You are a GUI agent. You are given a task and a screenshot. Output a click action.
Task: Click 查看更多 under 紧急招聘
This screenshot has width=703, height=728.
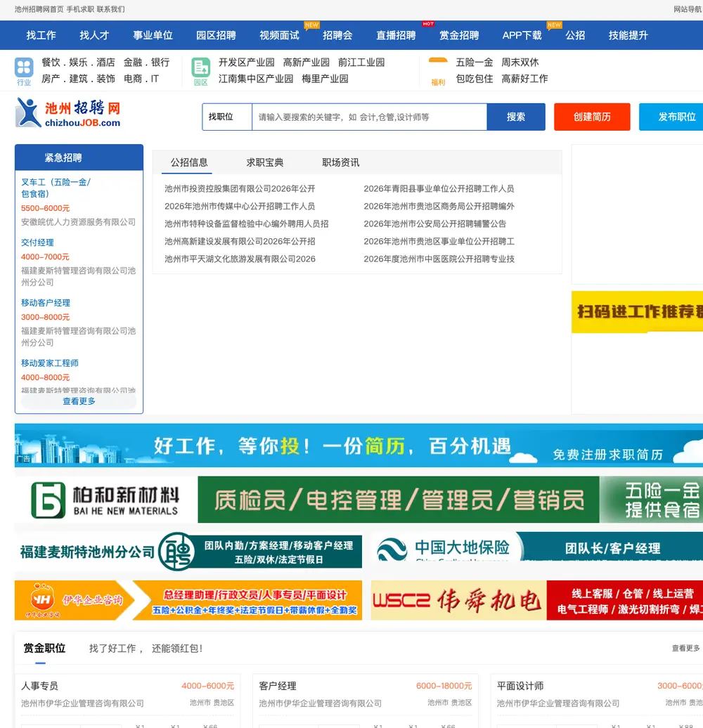point(79,401)
